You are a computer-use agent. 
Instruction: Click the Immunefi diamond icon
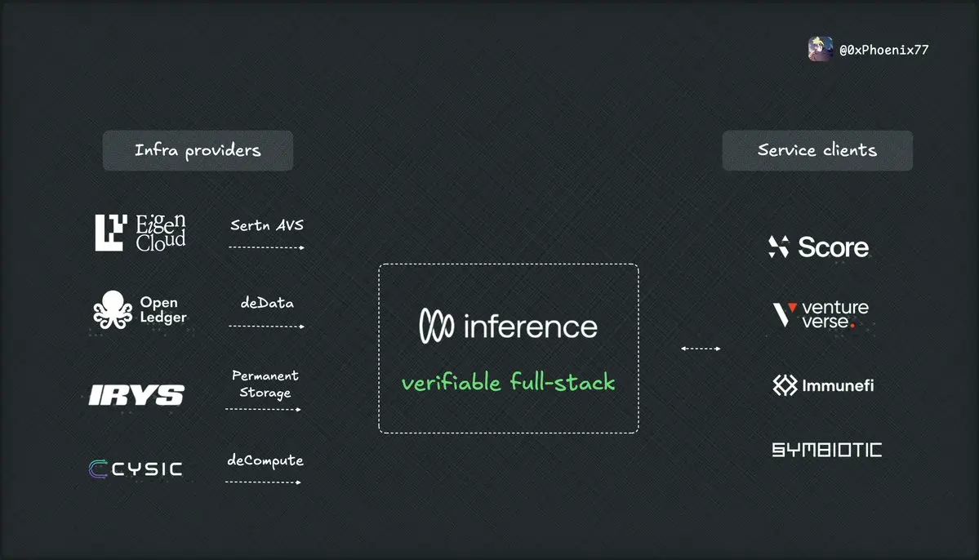785,385
